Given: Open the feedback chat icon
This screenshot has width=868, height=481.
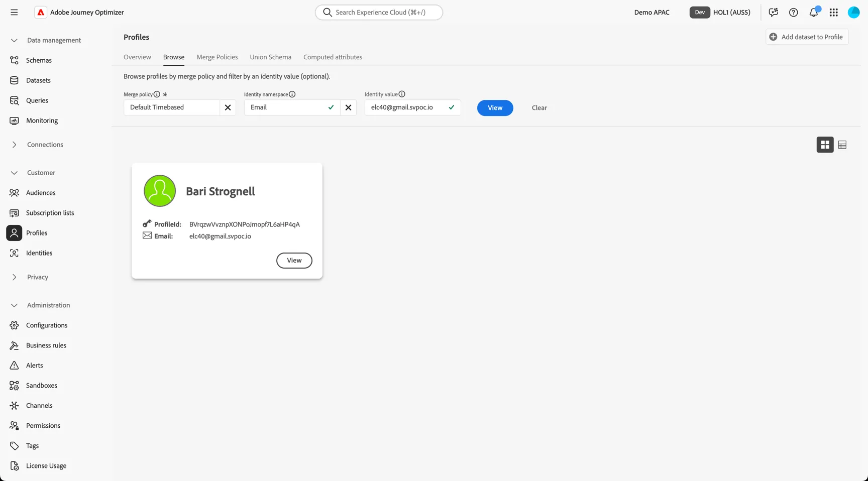Looking at the screenshot, I should (x=773, y=12).
